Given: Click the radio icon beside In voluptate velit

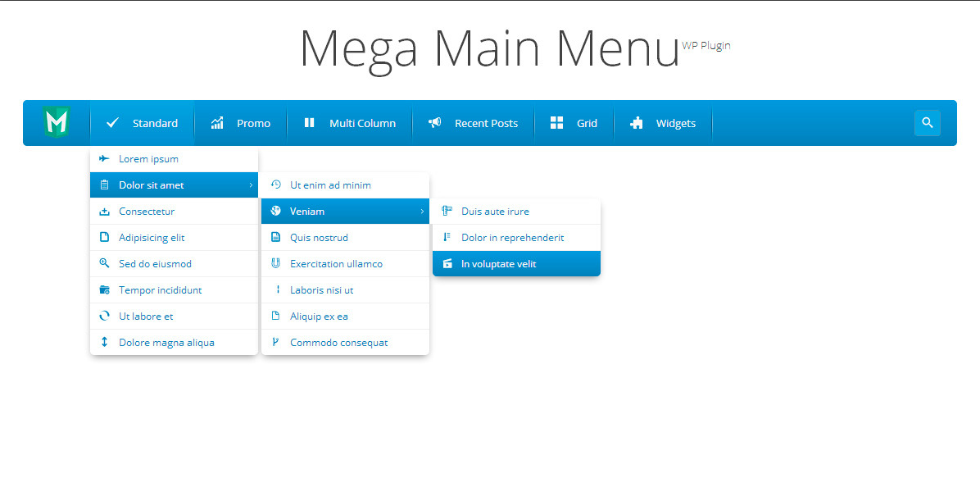Looking at the screenshot, I should click(447, 264).
